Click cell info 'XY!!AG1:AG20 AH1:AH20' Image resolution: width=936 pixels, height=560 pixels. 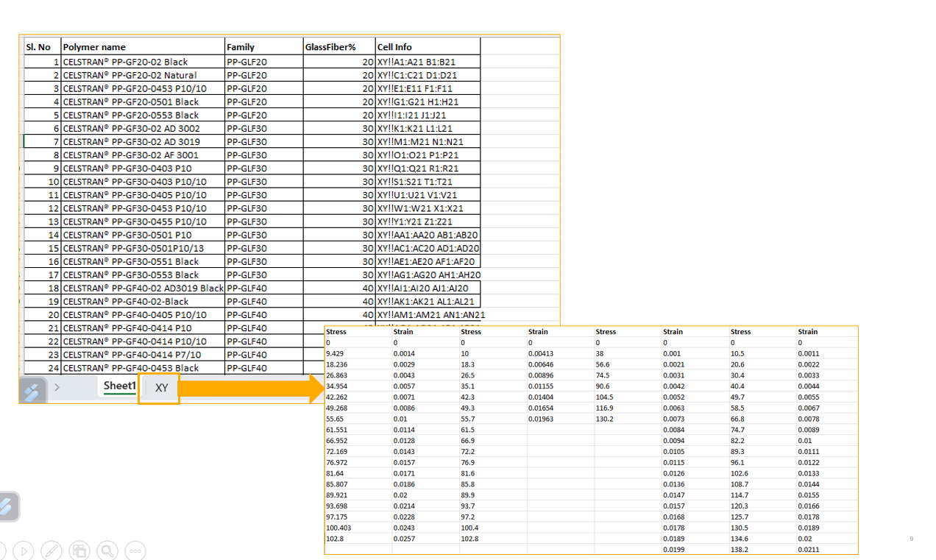click(428, 274)
